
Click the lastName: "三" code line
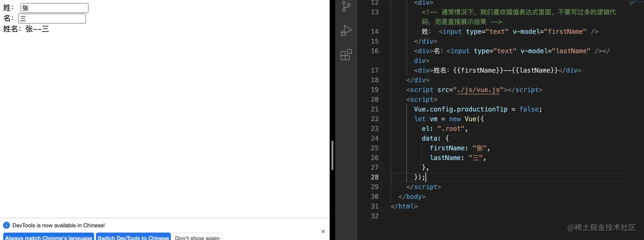point(458,158)
